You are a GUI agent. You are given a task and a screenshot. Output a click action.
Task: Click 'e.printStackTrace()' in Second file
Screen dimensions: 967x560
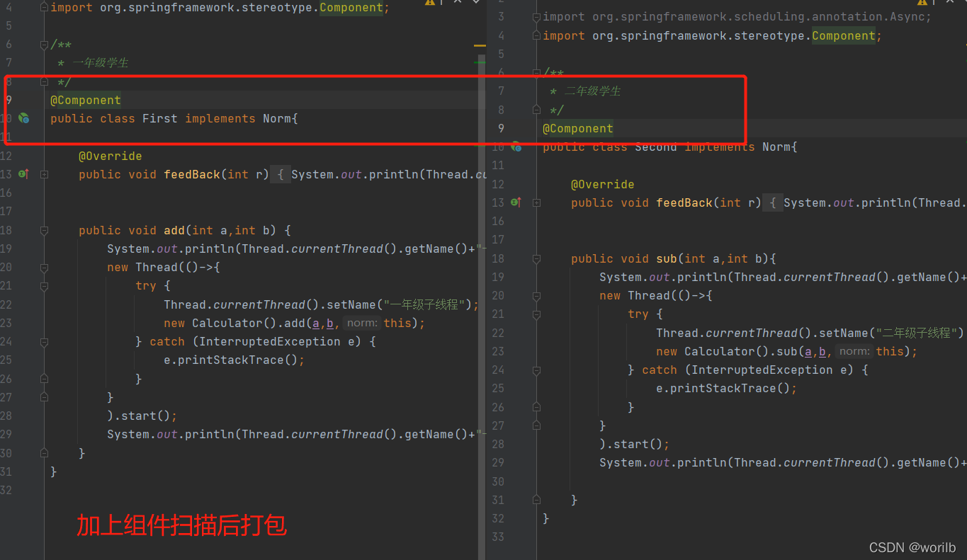click(x=723, y=388)
